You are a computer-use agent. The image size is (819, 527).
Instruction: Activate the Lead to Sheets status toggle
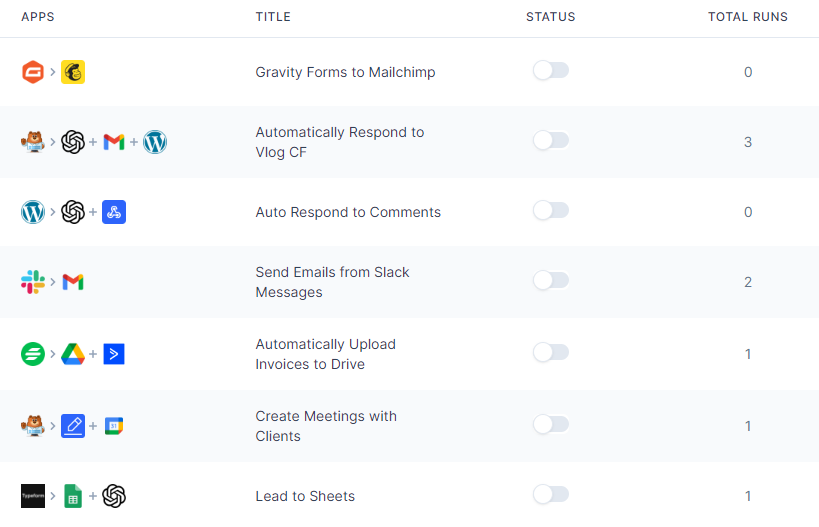pos(551,495)
